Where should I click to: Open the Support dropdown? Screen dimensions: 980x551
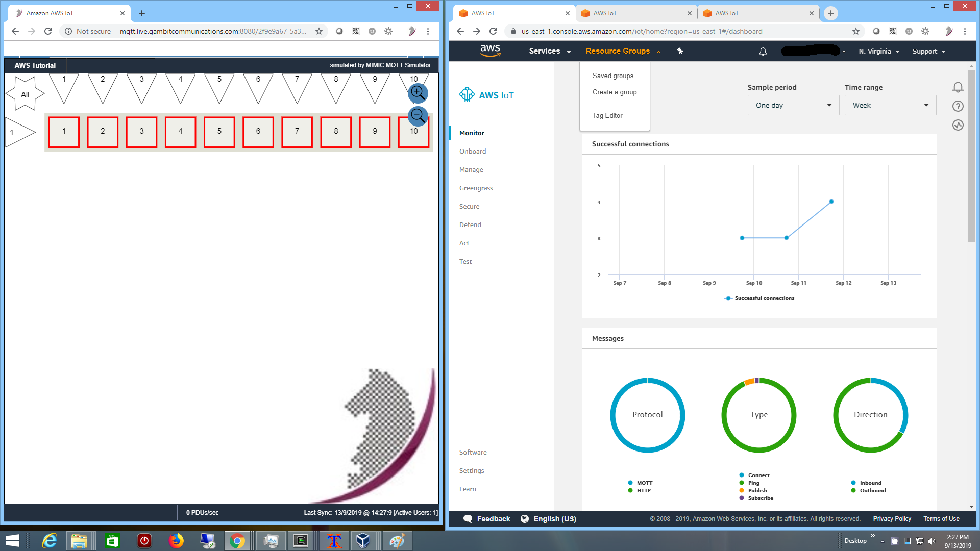929,51
